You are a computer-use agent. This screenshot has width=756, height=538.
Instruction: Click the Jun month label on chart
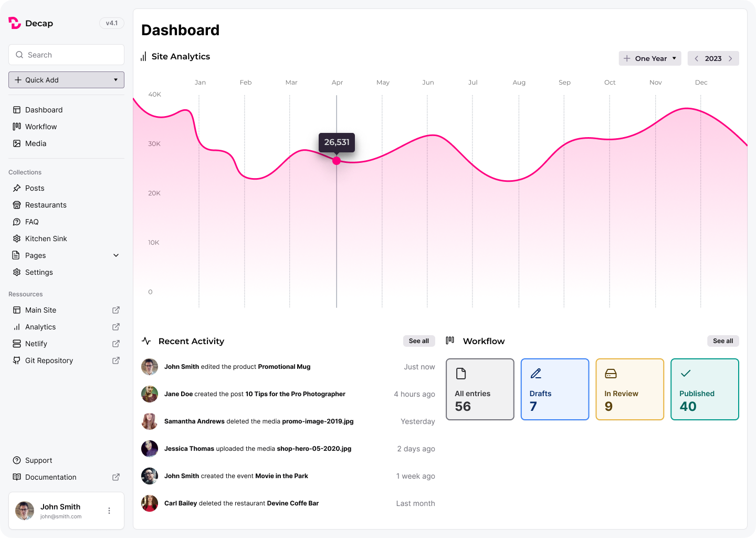428,82
